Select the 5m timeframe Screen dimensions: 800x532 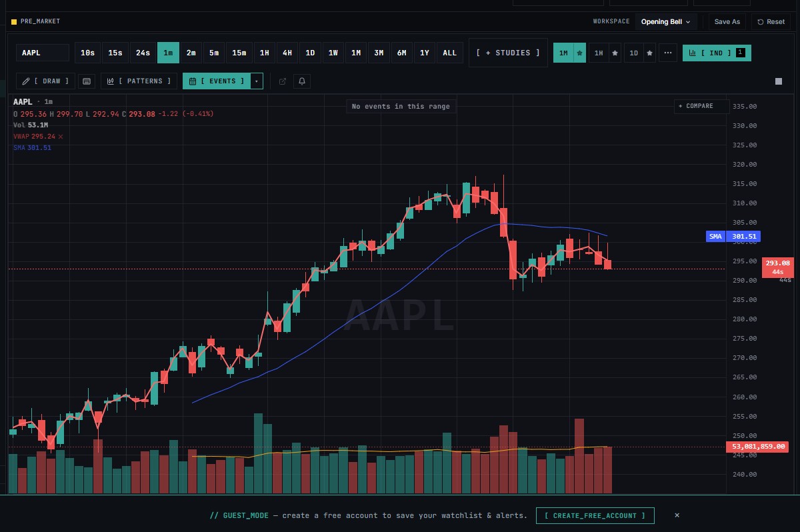click(x=214, y=53)
